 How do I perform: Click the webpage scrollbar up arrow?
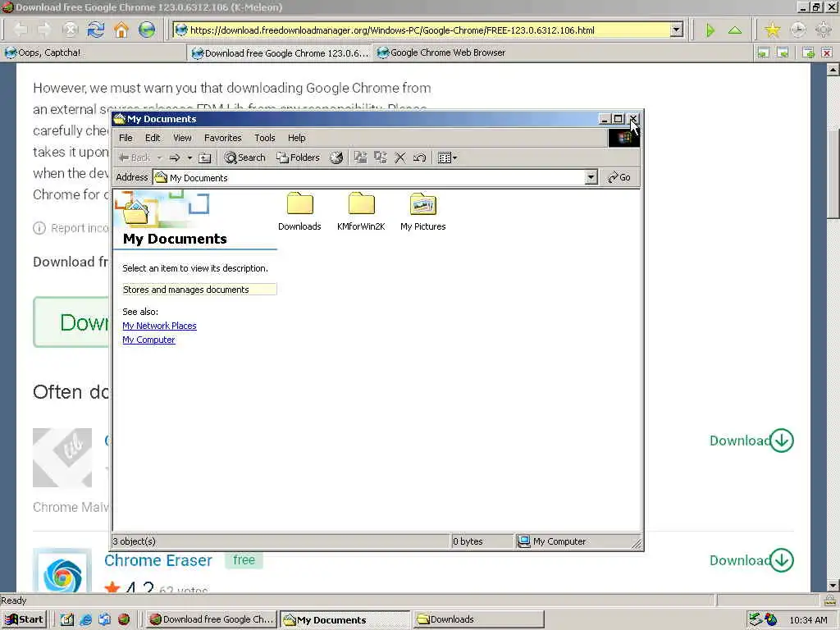(x=833, y=69)
